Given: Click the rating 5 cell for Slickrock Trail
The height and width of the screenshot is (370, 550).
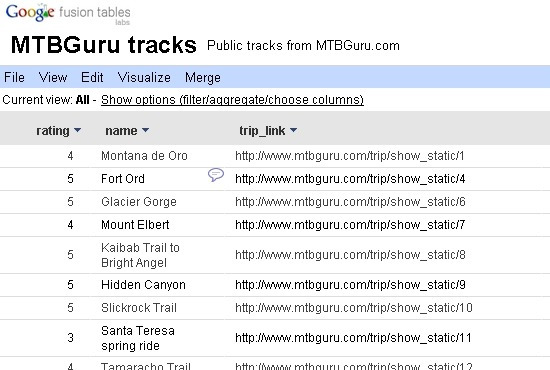Looking at the screenshot, I should (x=71, y=308).
